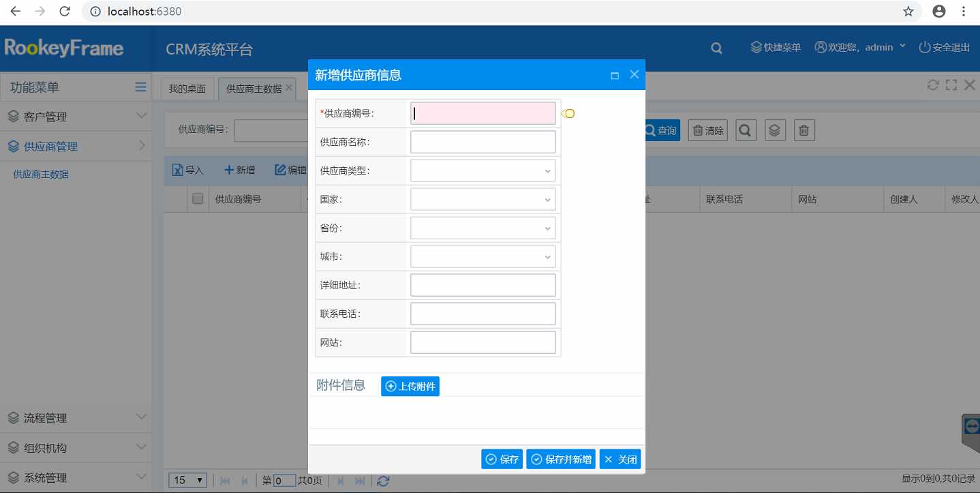Viewport: 980px width, 493px height.
Task: Click the 查询 search button
Action: [661, 130]
